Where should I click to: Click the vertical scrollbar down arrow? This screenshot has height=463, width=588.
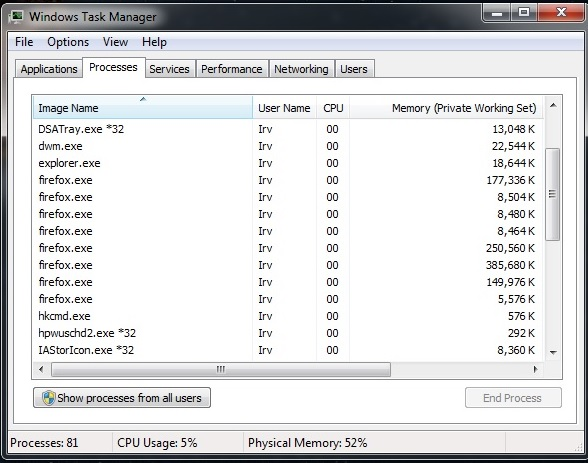(x=553, y=352)
